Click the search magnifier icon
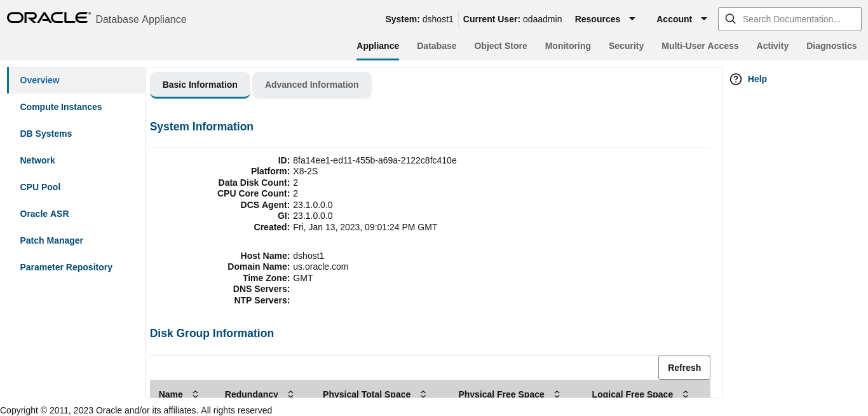The image size is (868, 416). click(731, 19)
